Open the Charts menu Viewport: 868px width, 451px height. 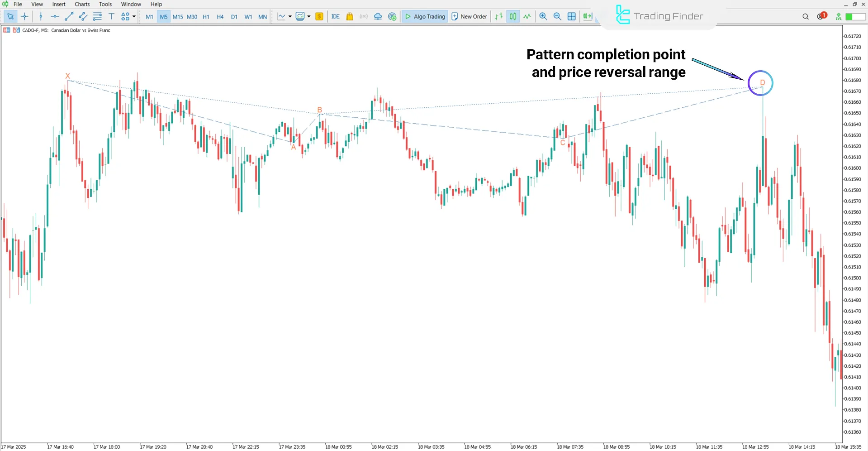(81, 4)
